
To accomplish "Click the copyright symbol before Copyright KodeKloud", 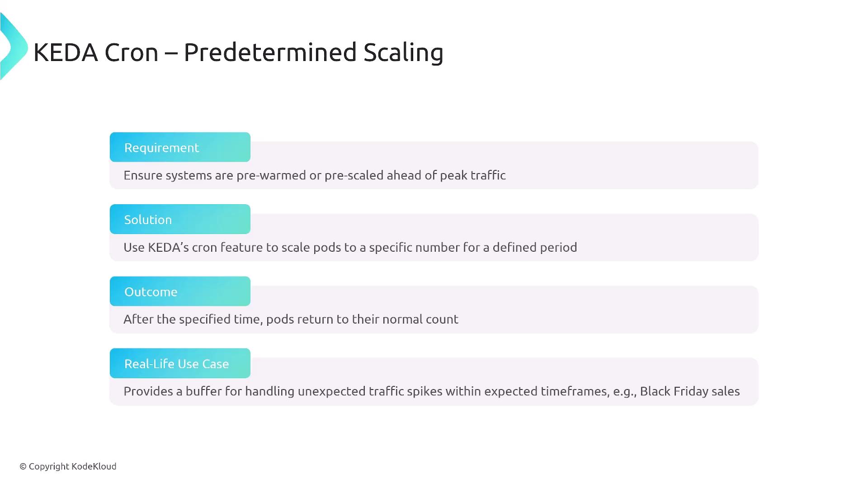I will pyautogui.click(x=23, y=467).
